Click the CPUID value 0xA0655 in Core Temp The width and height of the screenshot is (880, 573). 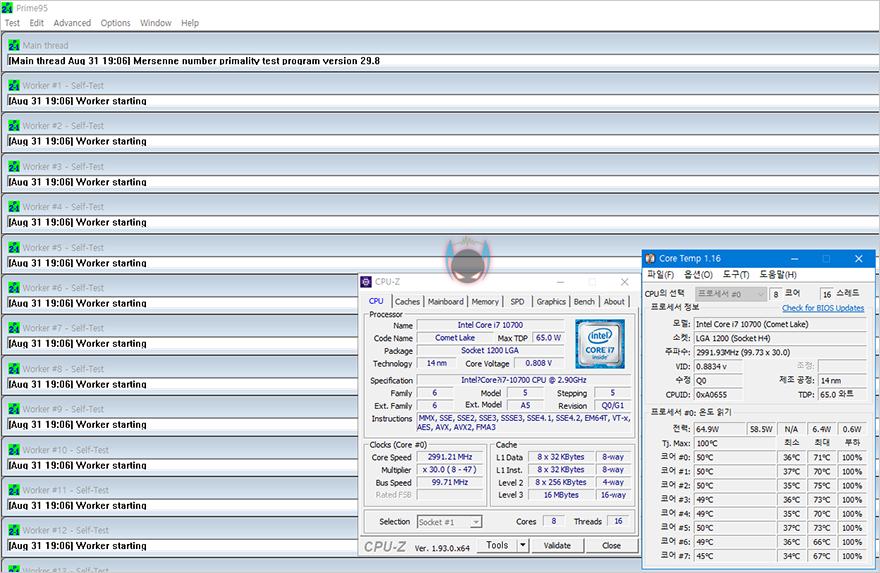[718, 395]
